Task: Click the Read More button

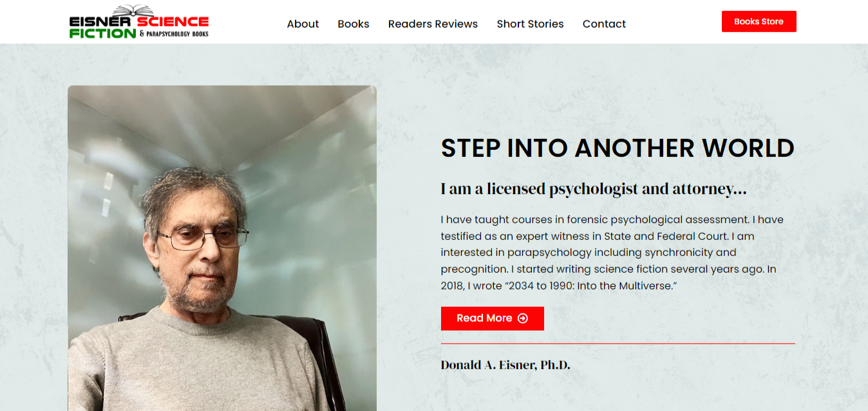Action: point(492,318)
